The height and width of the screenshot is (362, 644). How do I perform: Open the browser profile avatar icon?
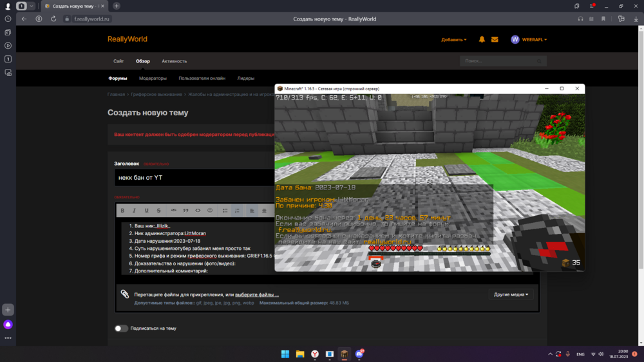tap(7, 6)
